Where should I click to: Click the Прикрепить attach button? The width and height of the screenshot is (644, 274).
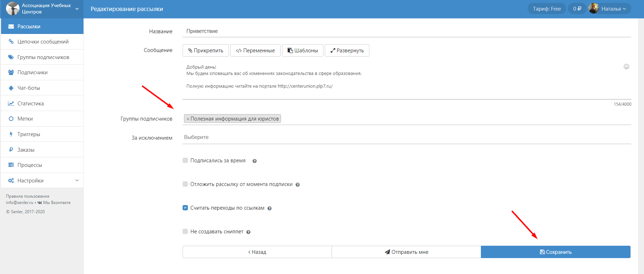206,51
